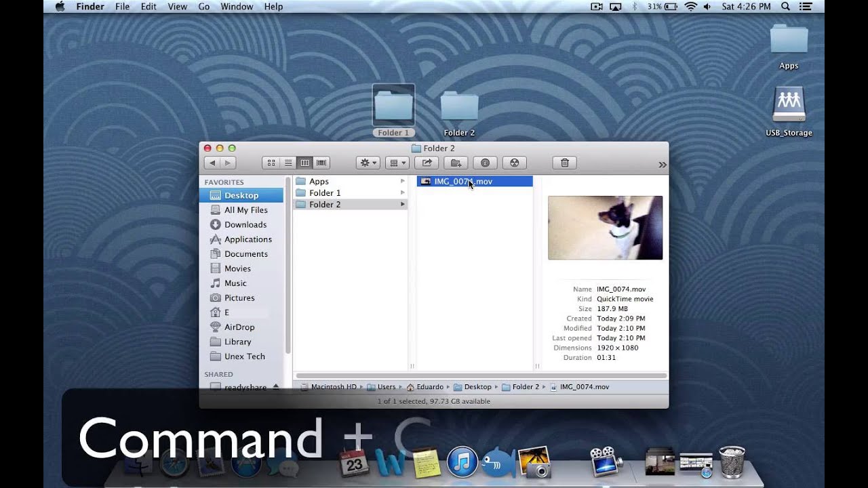
Task: Click Users in the path bar
Action: click(x=381, y=387)
